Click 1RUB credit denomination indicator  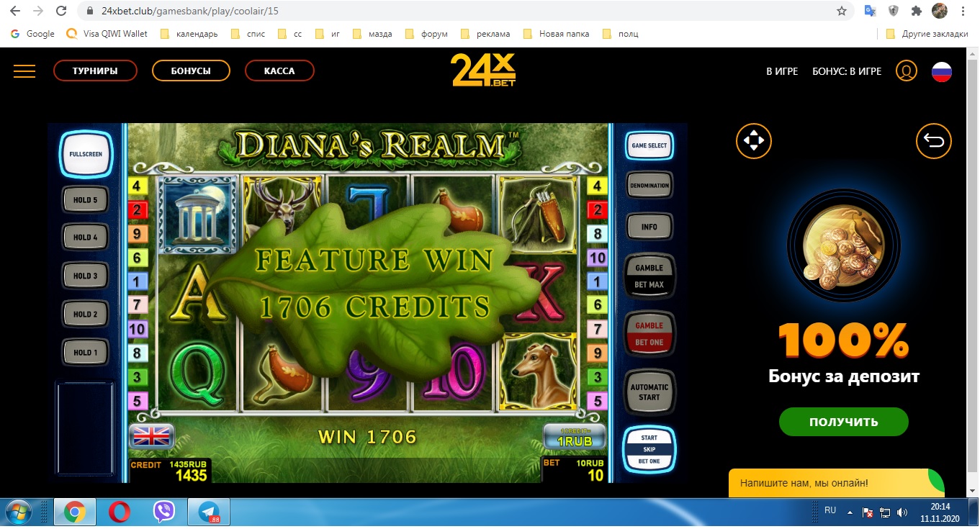pos(574,437)
